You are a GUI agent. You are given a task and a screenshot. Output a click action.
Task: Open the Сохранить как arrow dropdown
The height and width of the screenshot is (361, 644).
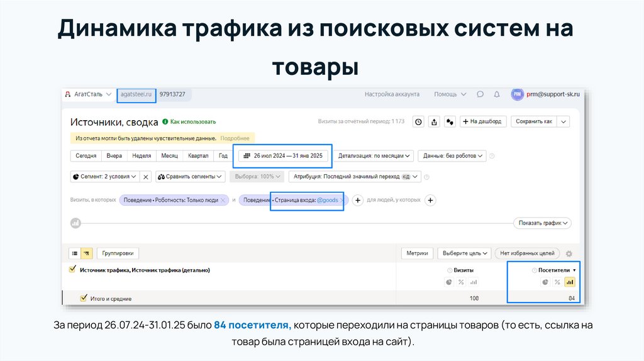click(x=563, y=121)
